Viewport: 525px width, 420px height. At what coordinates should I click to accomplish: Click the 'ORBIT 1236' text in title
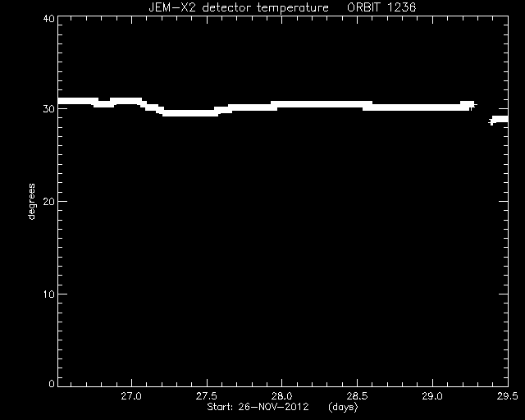click(381, 7)
